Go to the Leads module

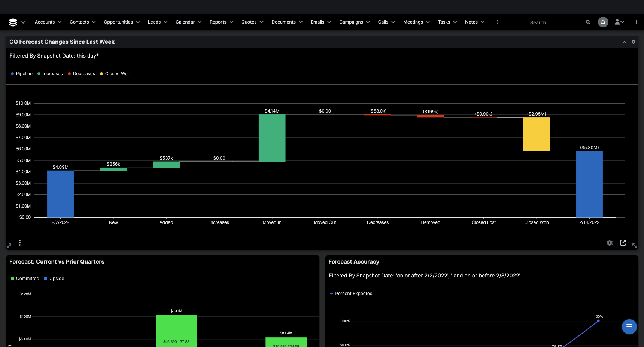[x=154, y=22]
